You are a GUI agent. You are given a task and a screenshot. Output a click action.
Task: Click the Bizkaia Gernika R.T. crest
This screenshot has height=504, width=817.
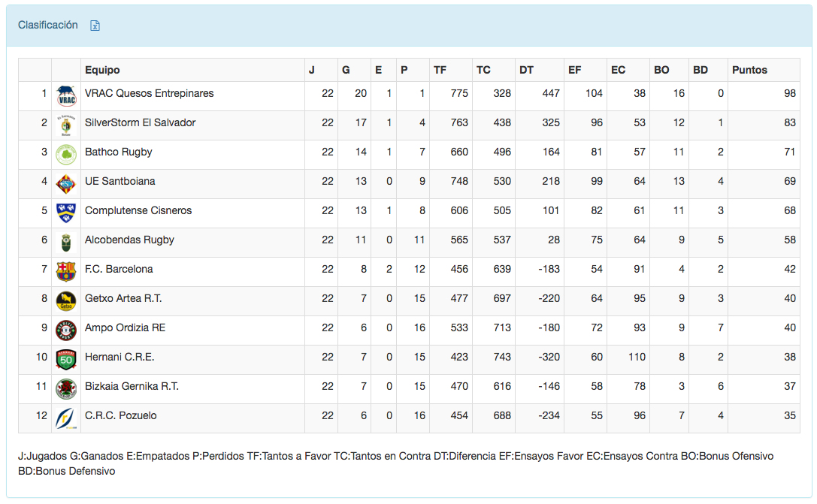coord(66,388)
